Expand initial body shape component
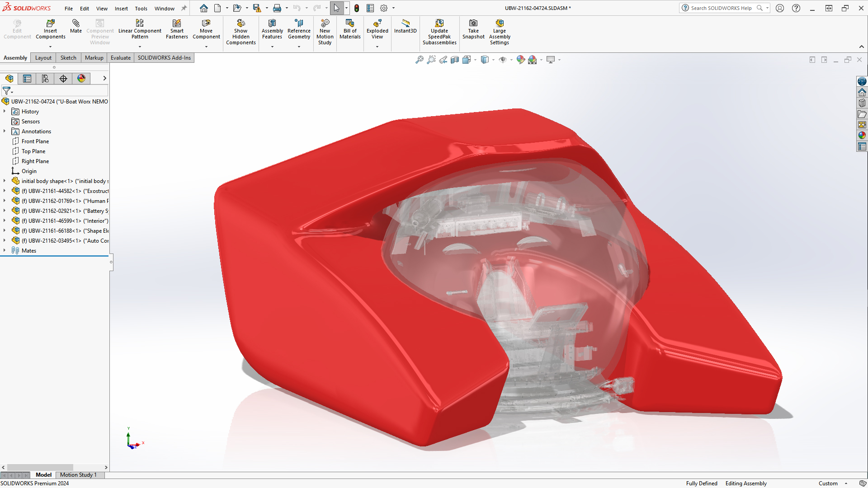The image size is (868, 488). [x=5, y=181]
